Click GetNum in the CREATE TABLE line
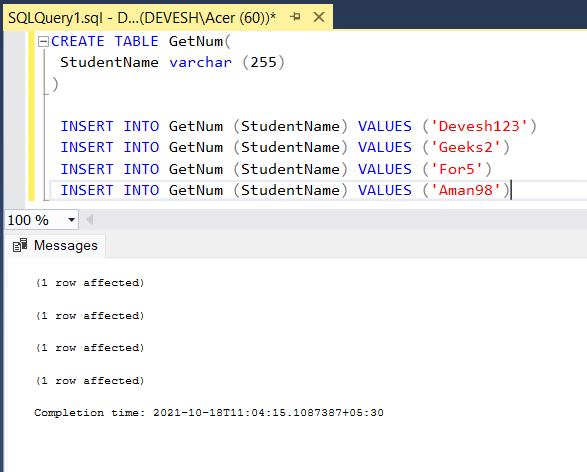 coord(196,41)
